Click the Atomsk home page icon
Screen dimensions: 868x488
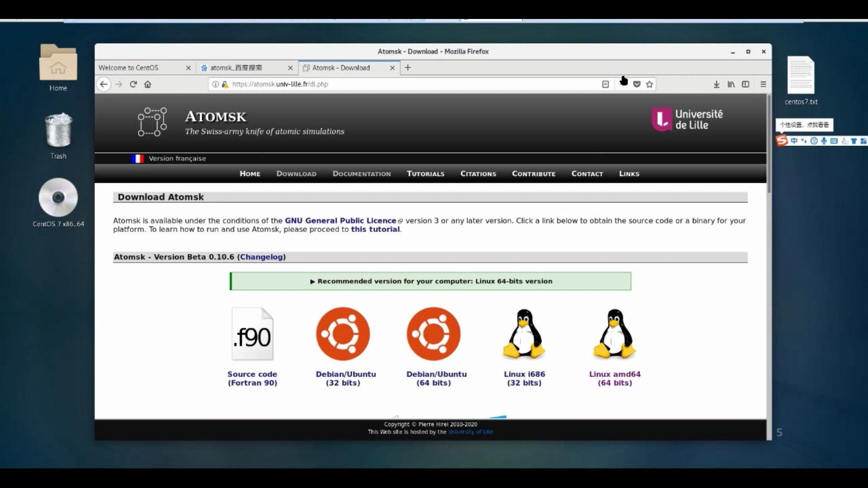(152, 122)
